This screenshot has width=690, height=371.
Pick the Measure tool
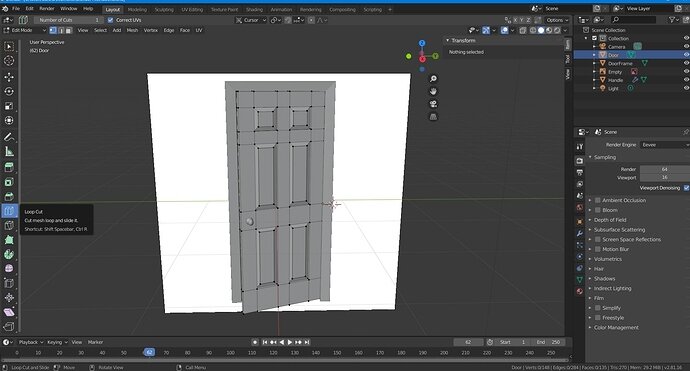point(9,151)
